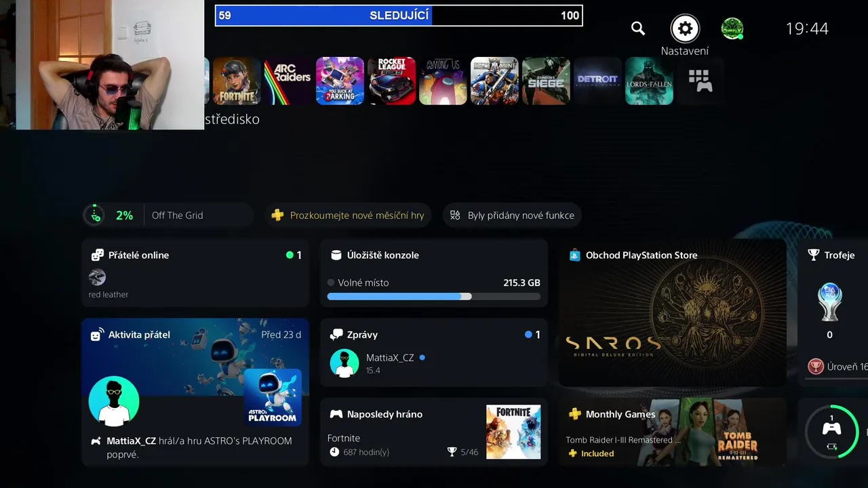The width and height of the screenshot is (868, 488).
Task: Click the 5/46 trophy count
Action: click(469, 452)
